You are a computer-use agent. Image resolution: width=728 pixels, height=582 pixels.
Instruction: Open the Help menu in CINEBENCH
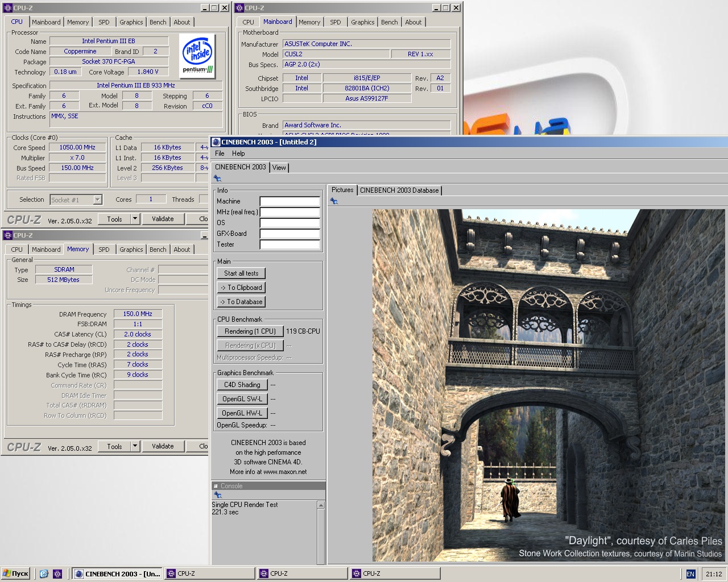pos(238,153)
